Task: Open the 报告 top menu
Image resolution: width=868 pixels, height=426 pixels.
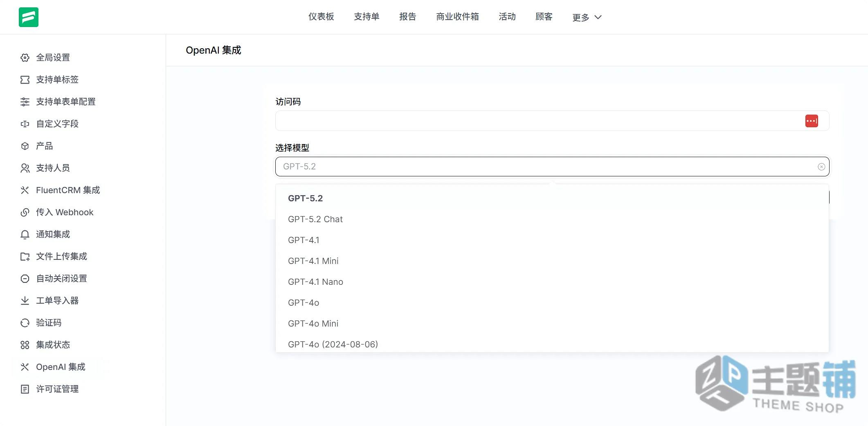Action: coord(408,17)
